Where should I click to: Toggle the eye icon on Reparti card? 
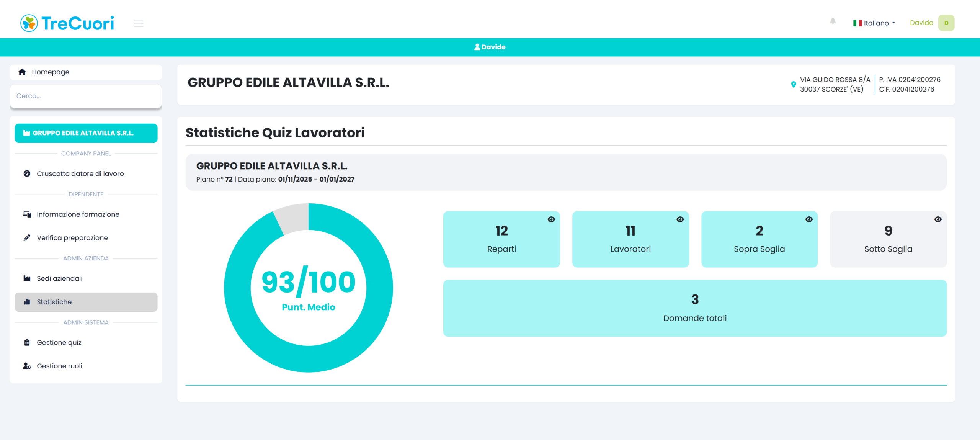pyautogui.click(x=551, y=219)
